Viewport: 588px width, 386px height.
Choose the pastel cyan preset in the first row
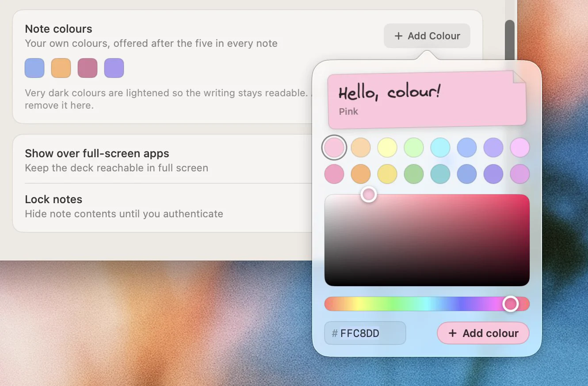440,148
